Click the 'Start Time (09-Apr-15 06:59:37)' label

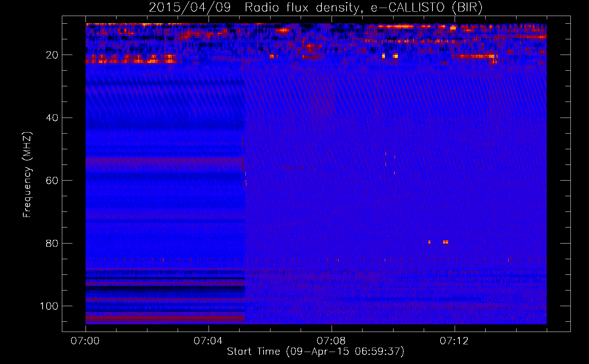click(x=316, y=351)
